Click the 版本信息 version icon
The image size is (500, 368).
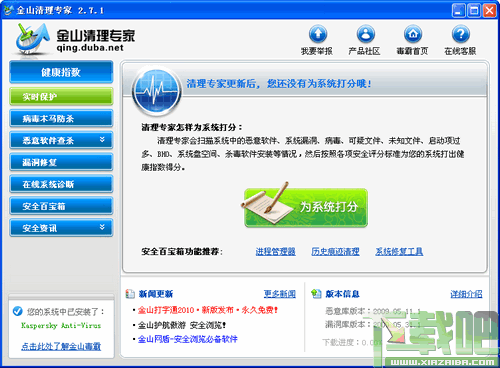point(316,294)
